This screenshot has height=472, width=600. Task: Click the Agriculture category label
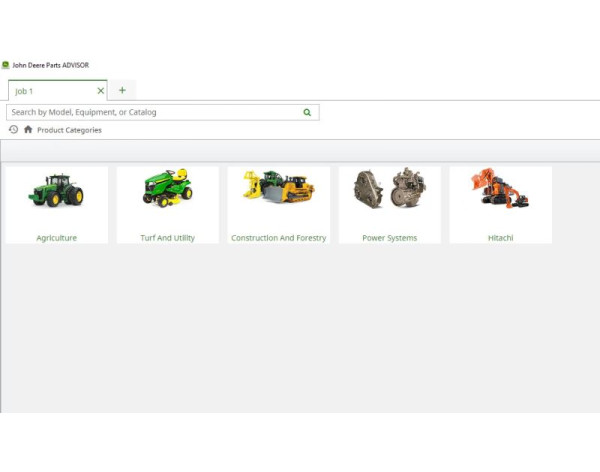click(x=56, y=238)
